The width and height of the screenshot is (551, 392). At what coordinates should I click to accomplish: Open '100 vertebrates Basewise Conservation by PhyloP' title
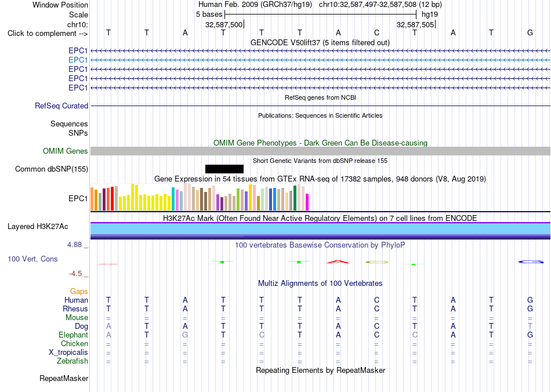[320, 245]
